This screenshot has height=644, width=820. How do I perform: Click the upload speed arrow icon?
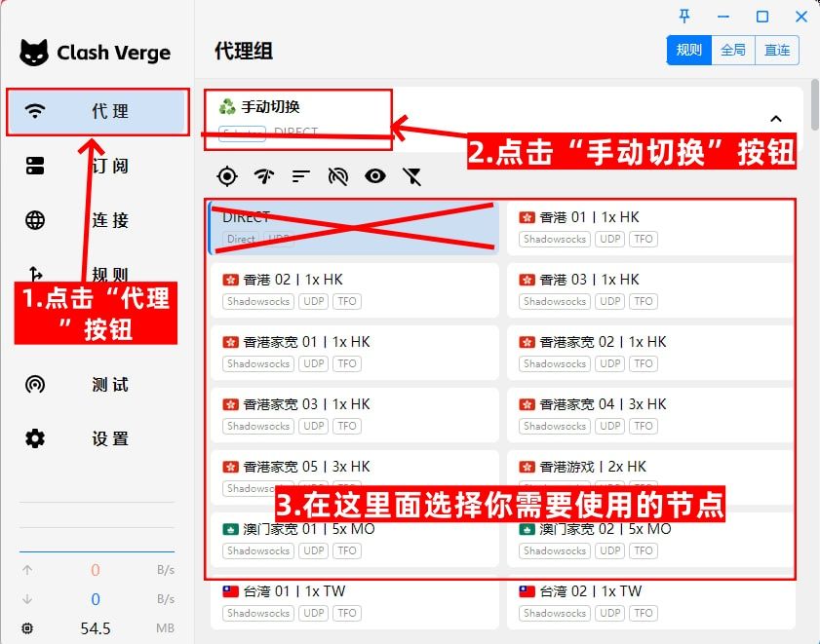(27, 570)
